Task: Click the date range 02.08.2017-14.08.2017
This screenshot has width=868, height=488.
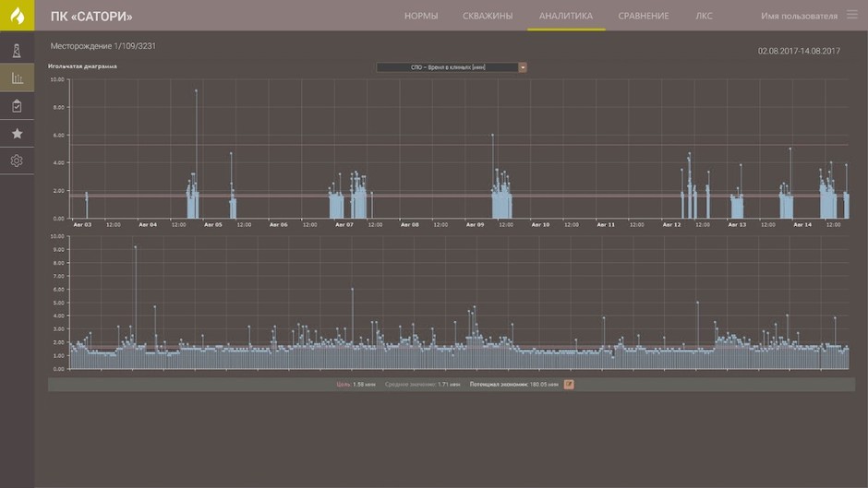Action: pos(799,51)
